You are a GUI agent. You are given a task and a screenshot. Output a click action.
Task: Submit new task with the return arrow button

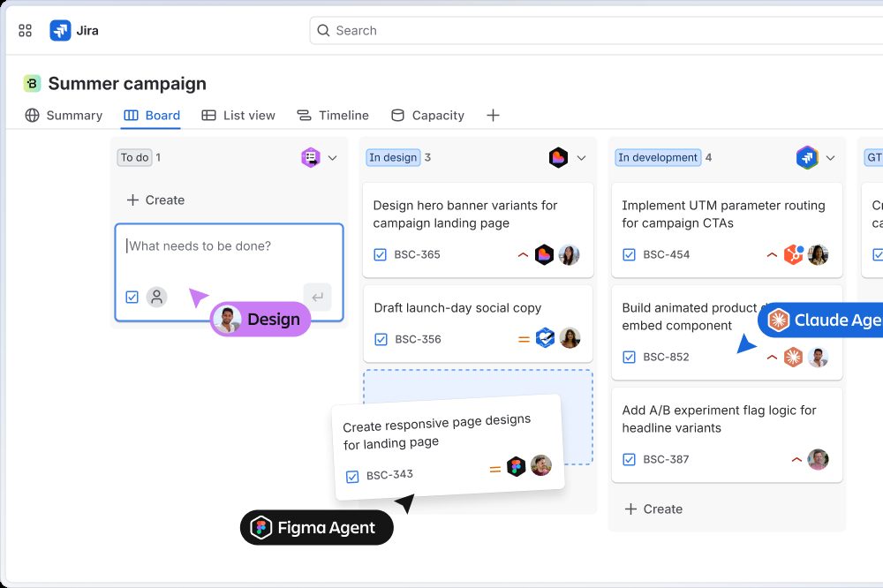(318, 297)
